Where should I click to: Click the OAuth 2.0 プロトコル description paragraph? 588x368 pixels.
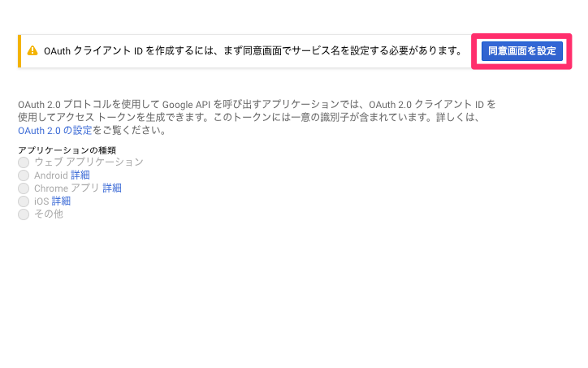[257, 117]
